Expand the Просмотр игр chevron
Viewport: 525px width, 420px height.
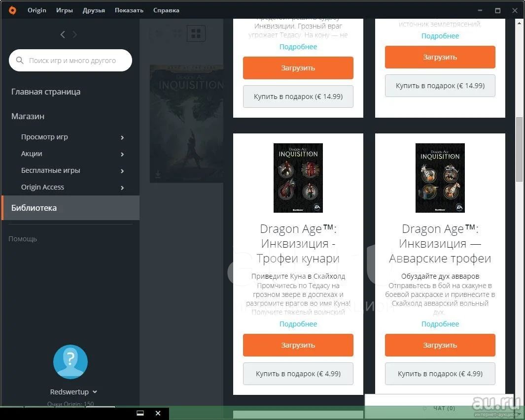coord(122,137)
